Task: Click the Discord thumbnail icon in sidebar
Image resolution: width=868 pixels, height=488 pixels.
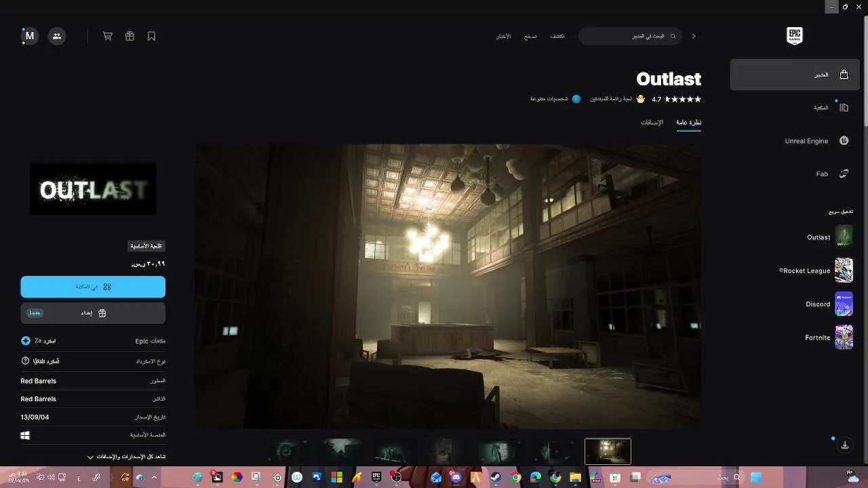Action: (x=844, y=304)
